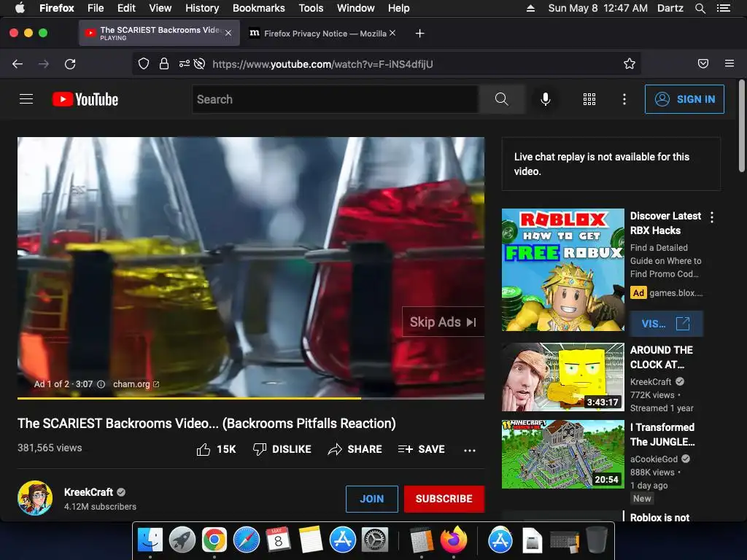Viewport: 747px width, 560px height.
Task: Open the File menu
Action: [x=96, y=8]
